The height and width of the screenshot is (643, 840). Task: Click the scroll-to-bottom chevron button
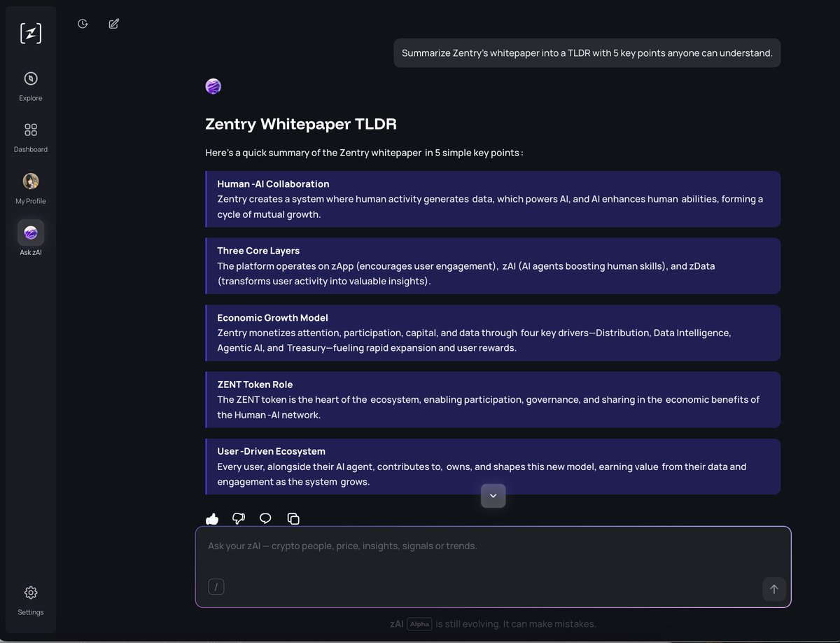[x=493, y=496]
